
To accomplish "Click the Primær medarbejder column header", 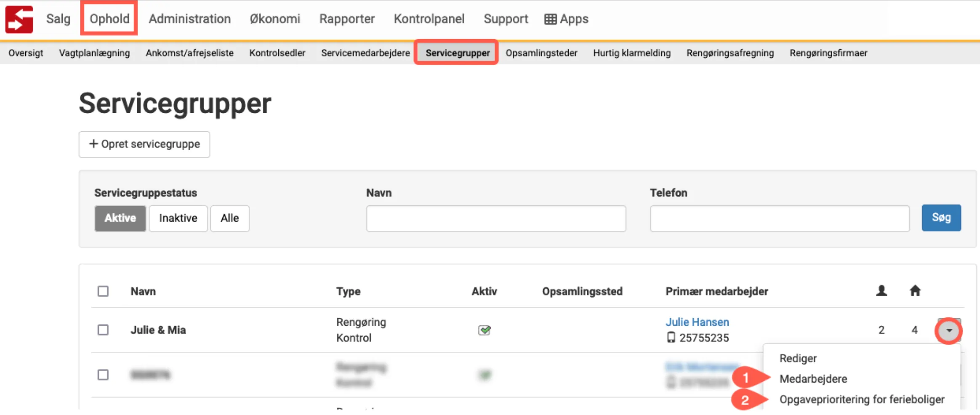I will pyautogui.click(x=717, y=291).
